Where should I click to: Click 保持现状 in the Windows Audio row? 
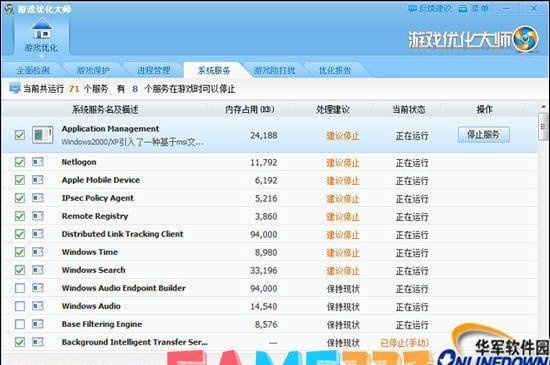click(x=343, y=307)
